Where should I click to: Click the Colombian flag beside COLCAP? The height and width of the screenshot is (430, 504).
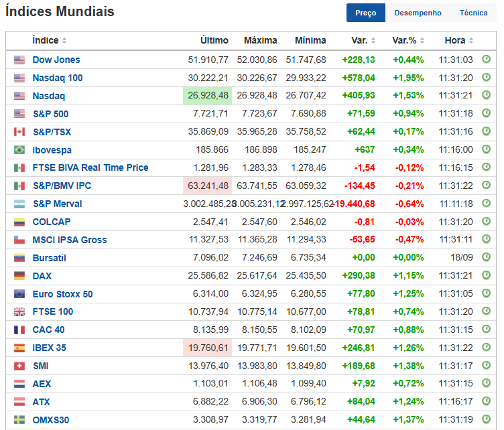point(19,222)
